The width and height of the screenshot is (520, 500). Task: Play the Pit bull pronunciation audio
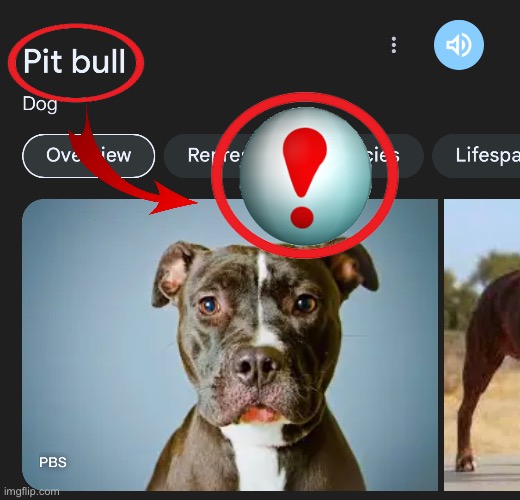click(459, 45)
